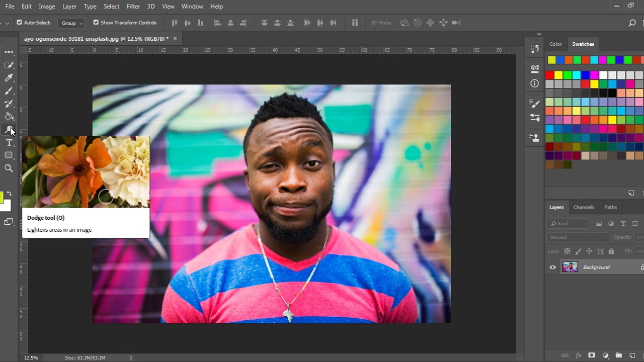Click link layers icon at Layers panel bottom
The image size is (644, 362).
click(x=565, y=355)
